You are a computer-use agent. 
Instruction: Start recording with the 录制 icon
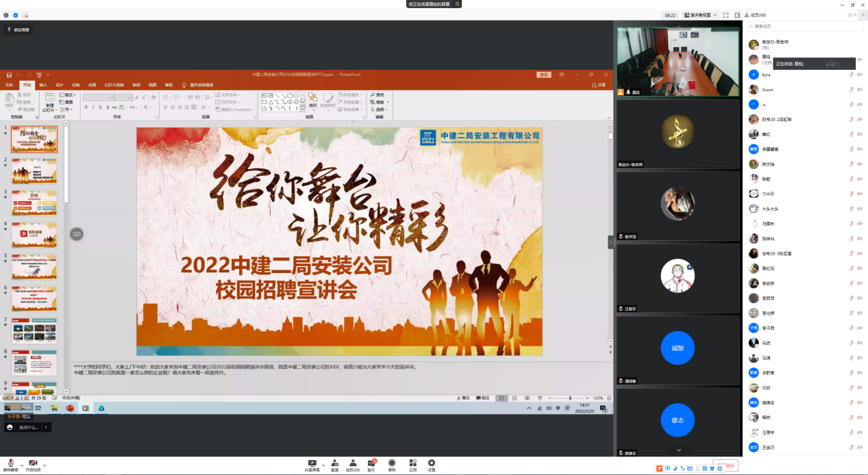coord(392,463)
